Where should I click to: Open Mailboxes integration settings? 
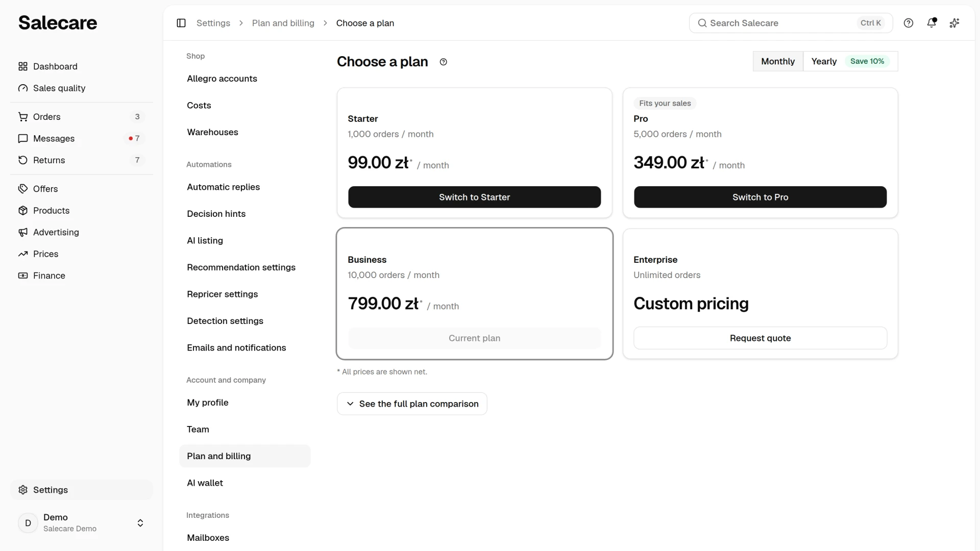pos(245,538)
